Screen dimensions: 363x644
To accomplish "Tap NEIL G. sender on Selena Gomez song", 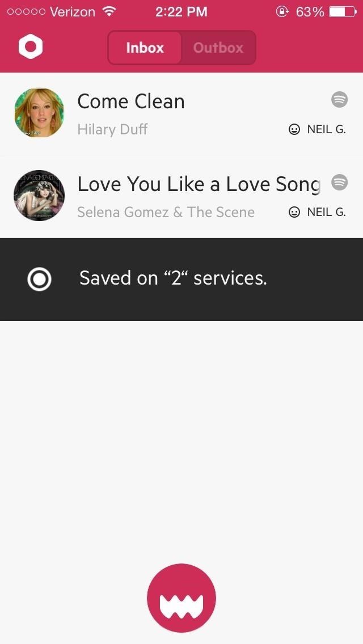I will click(326, 213).
